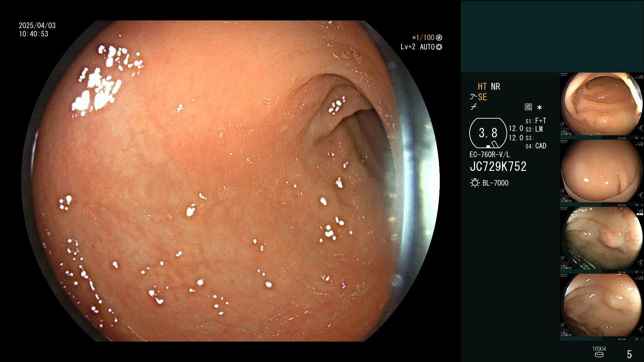Open the top thumbnail showing folded colon lumen

[x=602, y=106]
